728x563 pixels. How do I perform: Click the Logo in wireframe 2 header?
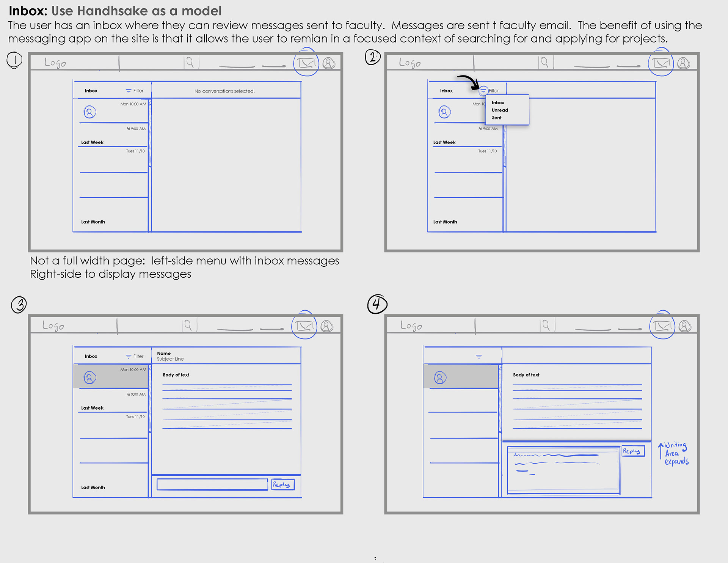coord(410,63)
